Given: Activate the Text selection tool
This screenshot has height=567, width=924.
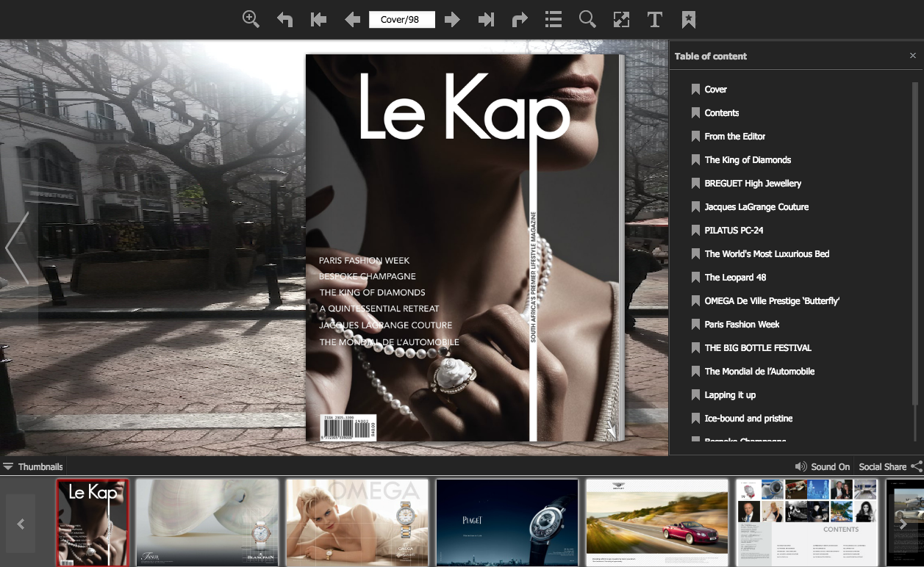Looking at the screenshot, I should [x=654, y=19].
